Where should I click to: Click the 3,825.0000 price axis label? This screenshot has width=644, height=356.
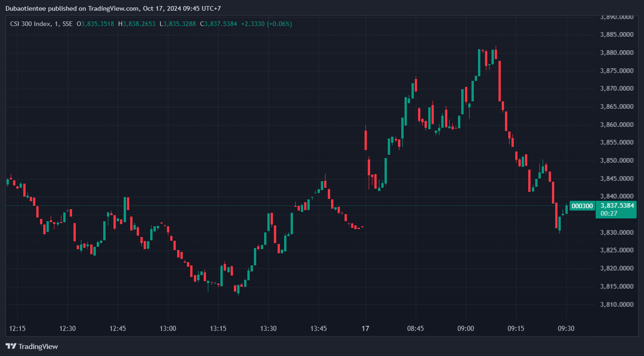click(617, 250)
